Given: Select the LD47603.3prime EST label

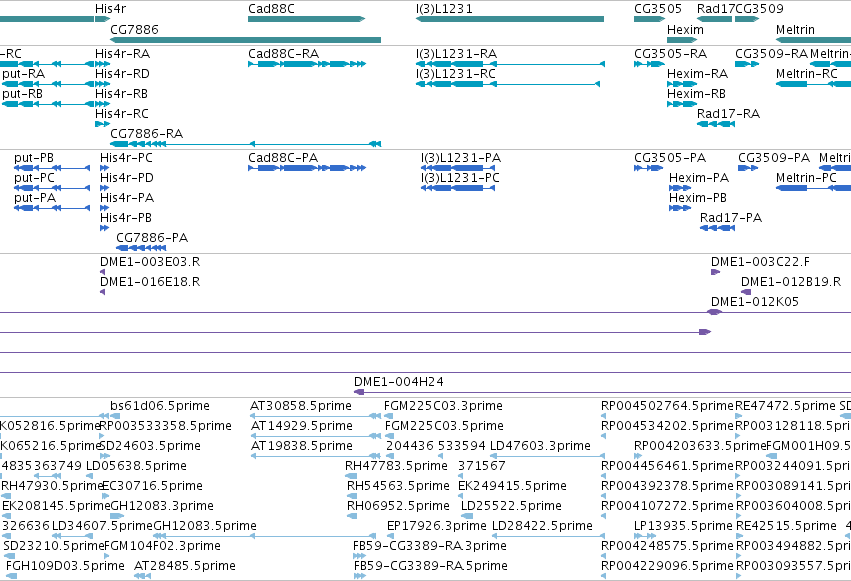Looking at the screenshot, I should [x=541, y=446].
